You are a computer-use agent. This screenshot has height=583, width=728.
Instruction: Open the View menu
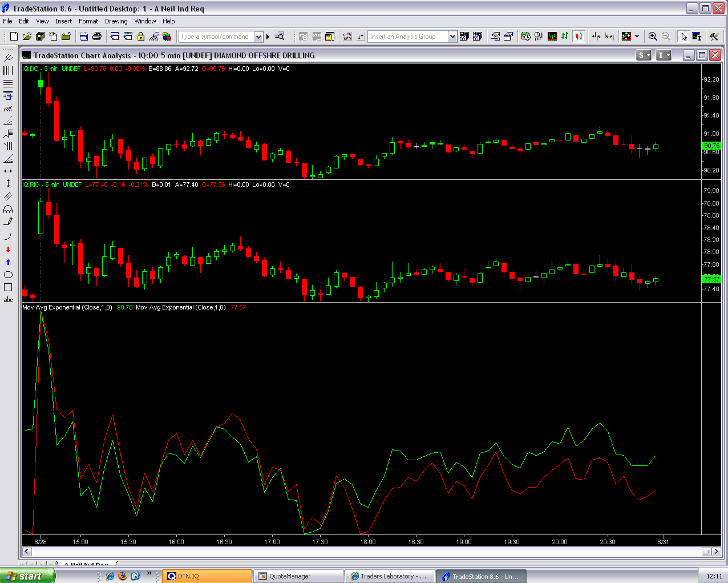pos(42,21)
